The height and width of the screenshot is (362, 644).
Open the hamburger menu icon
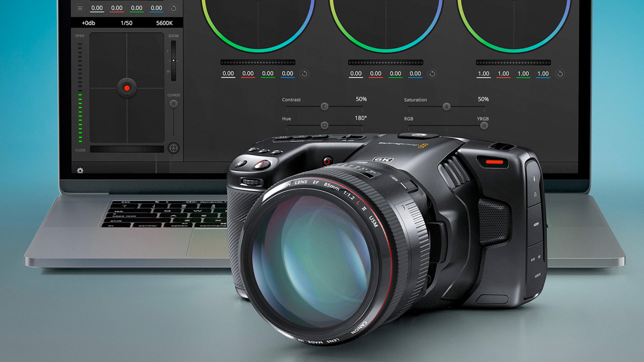(79, 8)
